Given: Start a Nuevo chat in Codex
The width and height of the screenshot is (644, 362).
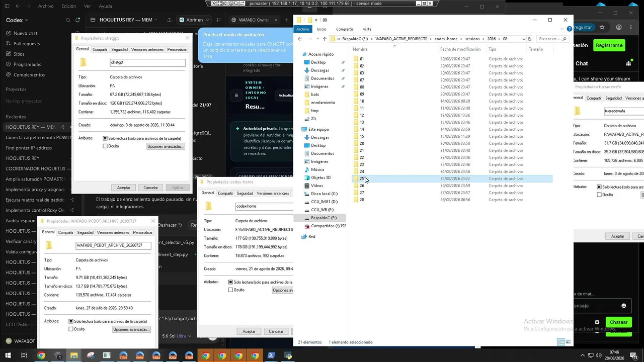Looking at the screenshot, I should pos(26,33).
